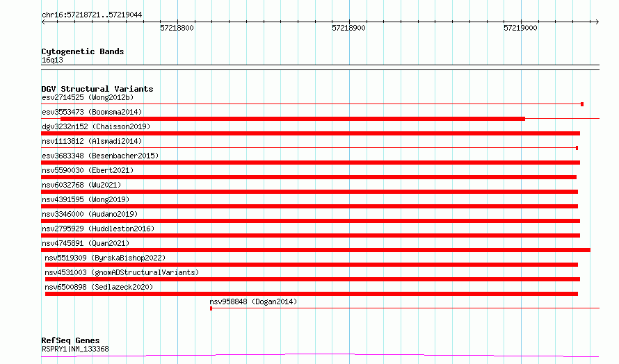619x364 pixels.
Task: Open the nsv4745891 (Quan2021) label
Action: point(86,243)
